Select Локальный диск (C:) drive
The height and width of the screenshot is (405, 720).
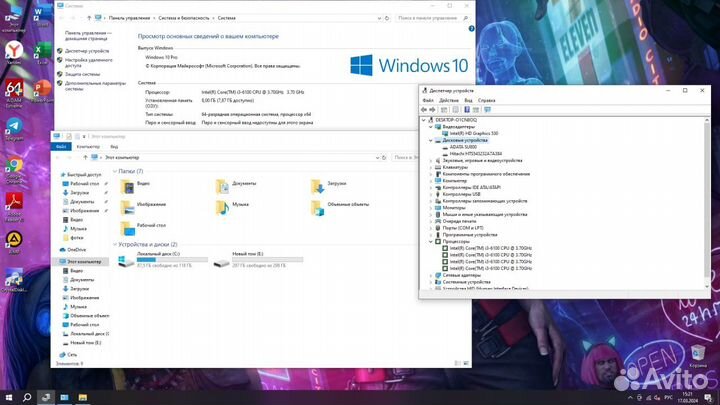coord(163,260)
